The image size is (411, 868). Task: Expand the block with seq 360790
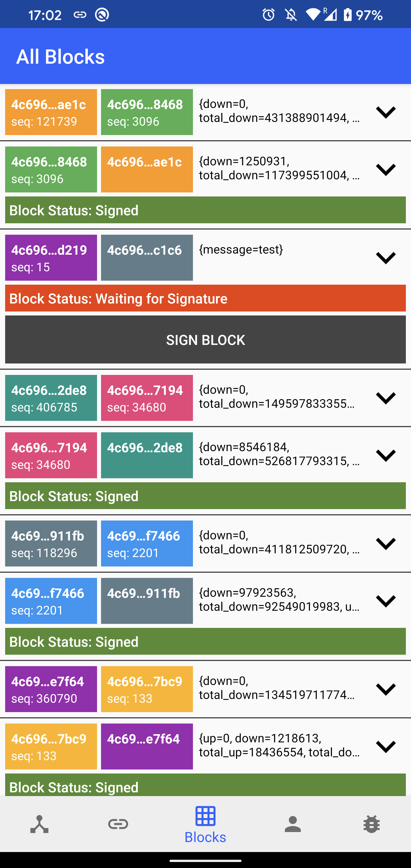386,689
